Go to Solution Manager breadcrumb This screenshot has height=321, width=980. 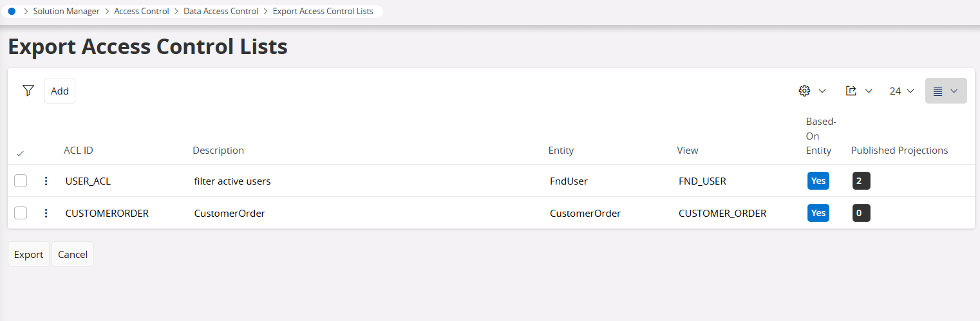(x=66, y=11)
